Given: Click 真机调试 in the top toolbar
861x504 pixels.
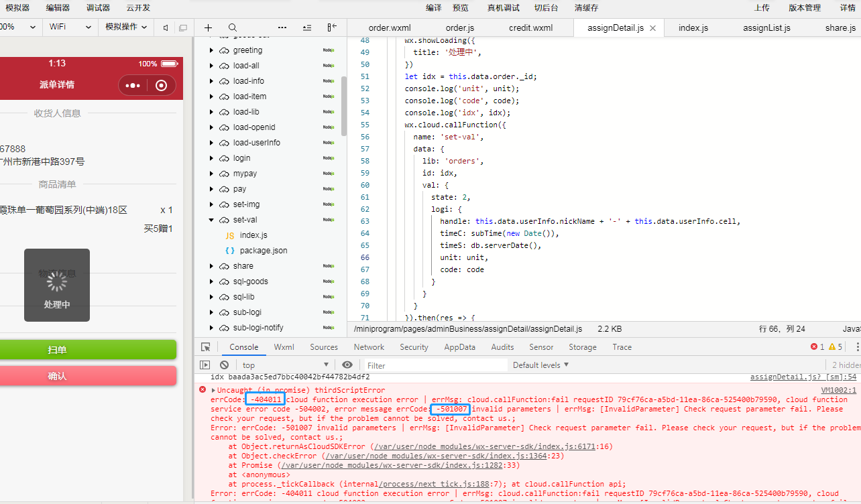Looking at the screenshot, I should click(x=504, y=7).
